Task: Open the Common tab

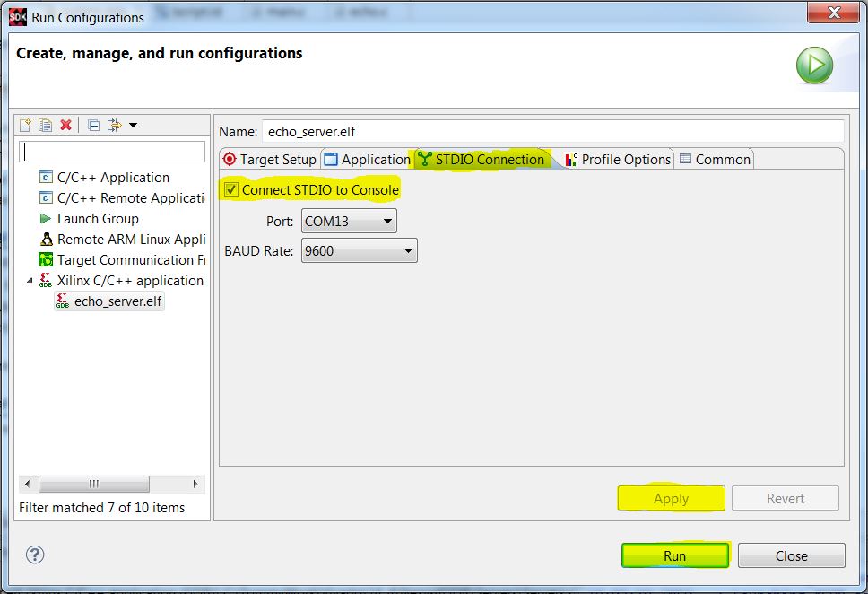Action: [716, 160]
